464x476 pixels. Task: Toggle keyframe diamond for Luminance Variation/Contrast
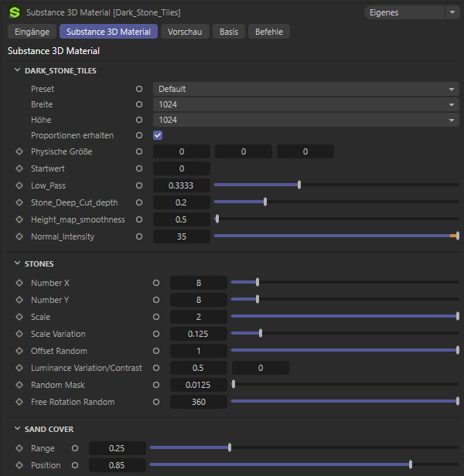(x=19, y=368)
